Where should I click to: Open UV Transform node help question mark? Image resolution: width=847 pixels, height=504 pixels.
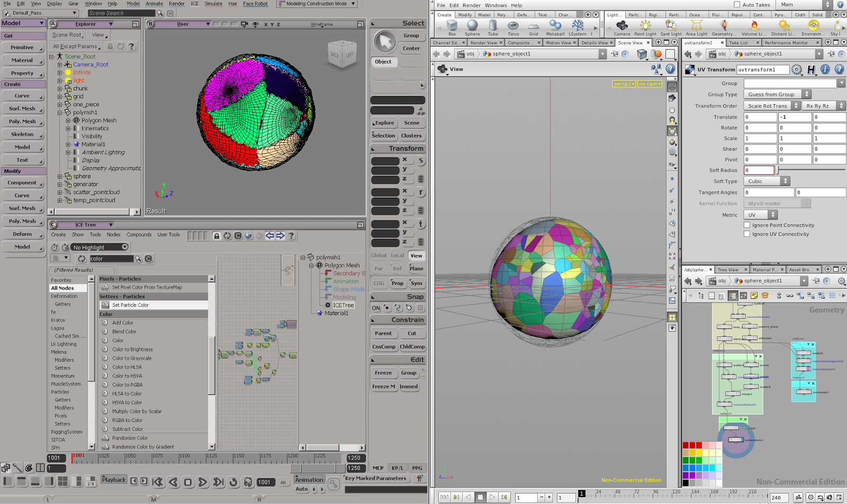pos(839,69)
